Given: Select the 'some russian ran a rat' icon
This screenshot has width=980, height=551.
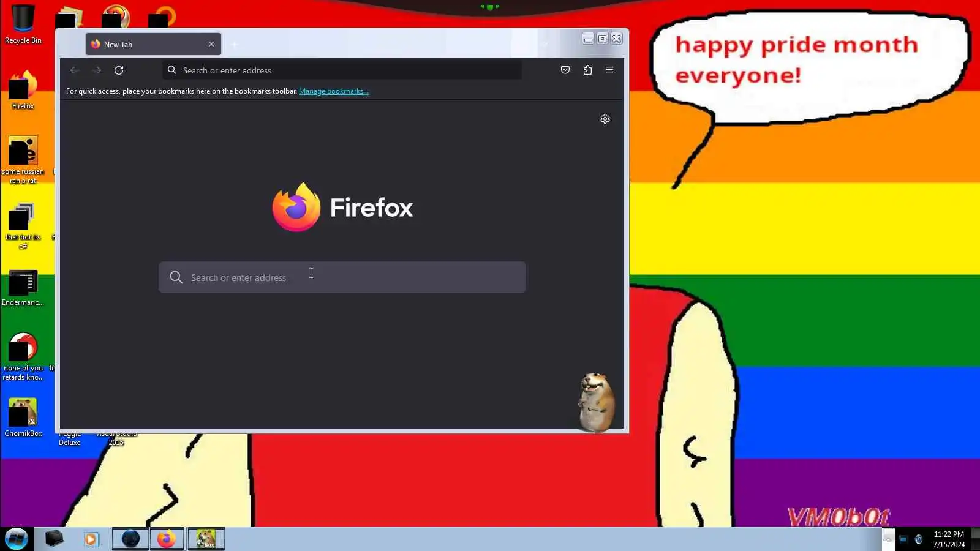Looking at the screenshot, I should pyautogui.click(x=23, y=159).
